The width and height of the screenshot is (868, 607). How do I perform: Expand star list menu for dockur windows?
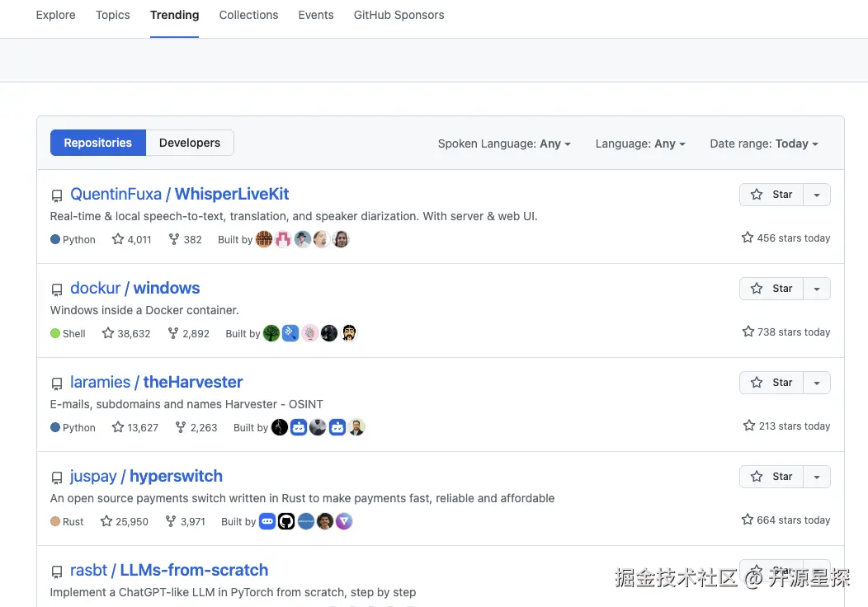click(x=817, y=289)
